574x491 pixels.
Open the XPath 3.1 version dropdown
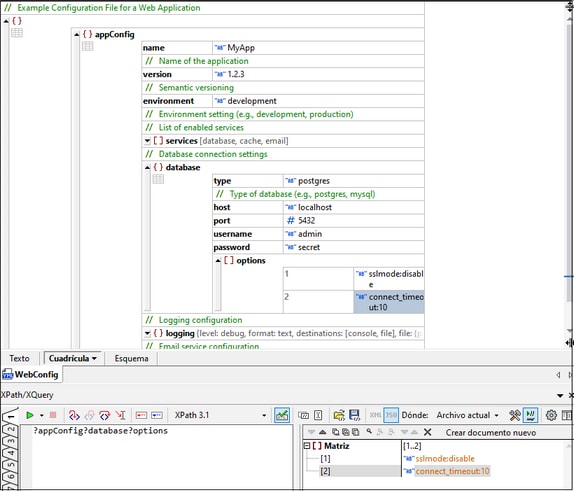(x=220, y=415)
